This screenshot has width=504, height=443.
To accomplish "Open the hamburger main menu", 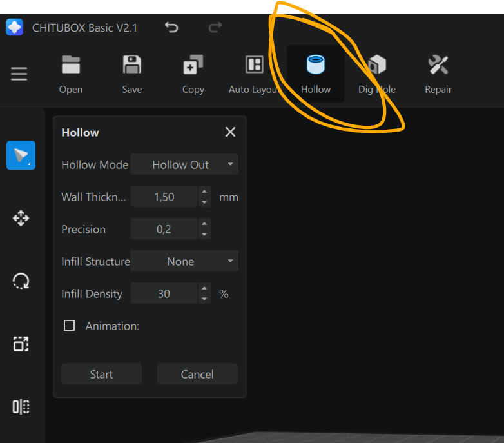I will tap(19, 74).
